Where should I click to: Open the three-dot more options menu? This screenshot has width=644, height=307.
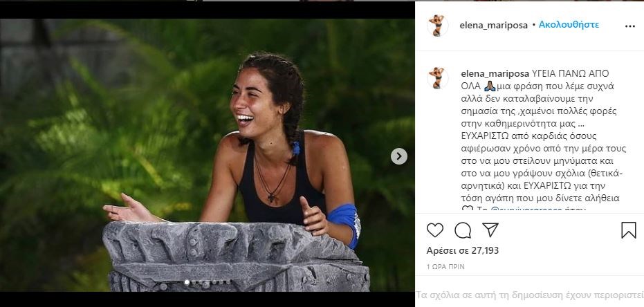629,26
